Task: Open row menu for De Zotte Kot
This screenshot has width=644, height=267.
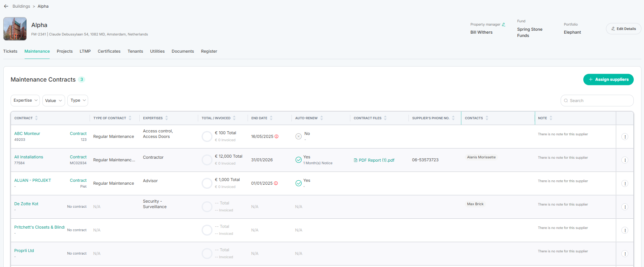Action: (x=625, y=207)
